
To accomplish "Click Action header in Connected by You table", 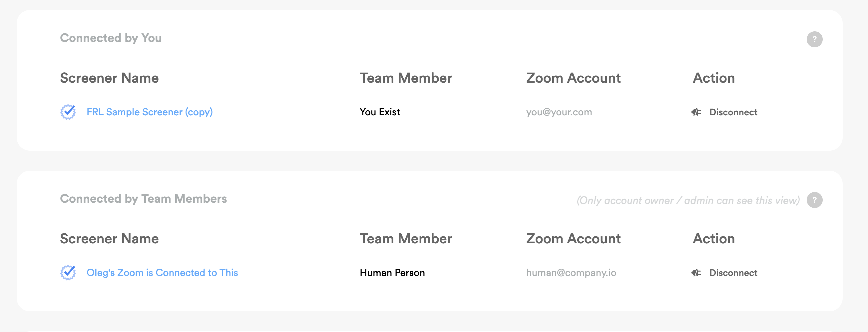I will pos(713,78).
